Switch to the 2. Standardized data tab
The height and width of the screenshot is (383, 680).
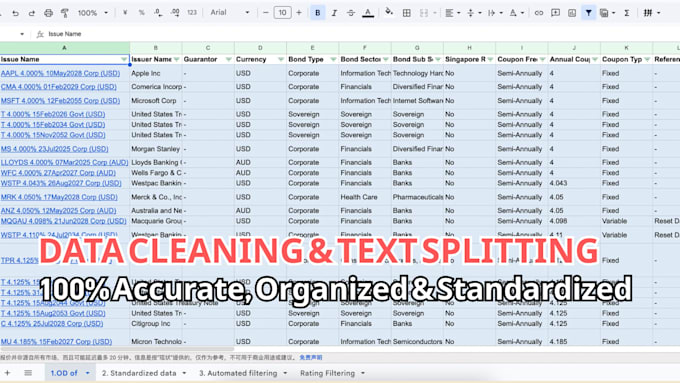(144, 373)
